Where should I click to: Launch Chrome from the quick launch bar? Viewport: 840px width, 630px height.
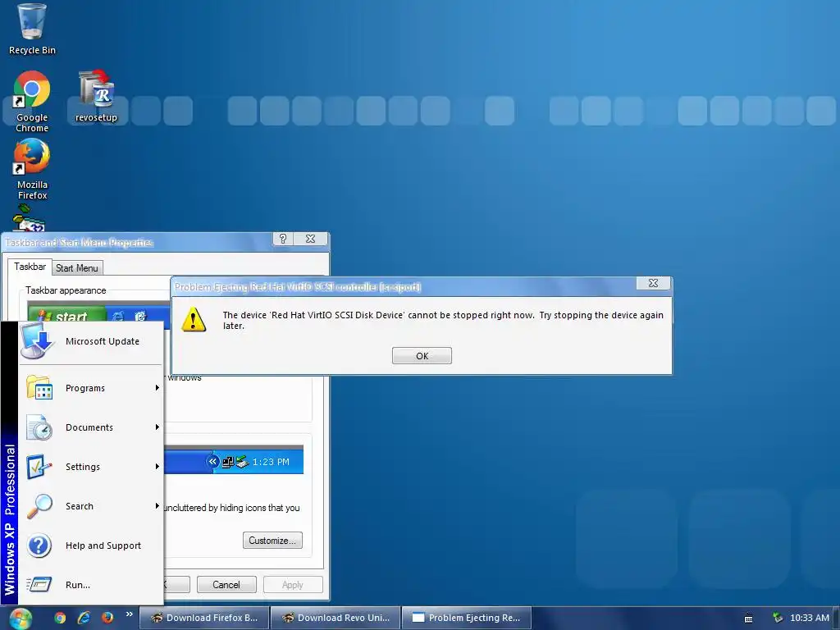point(60,618)
